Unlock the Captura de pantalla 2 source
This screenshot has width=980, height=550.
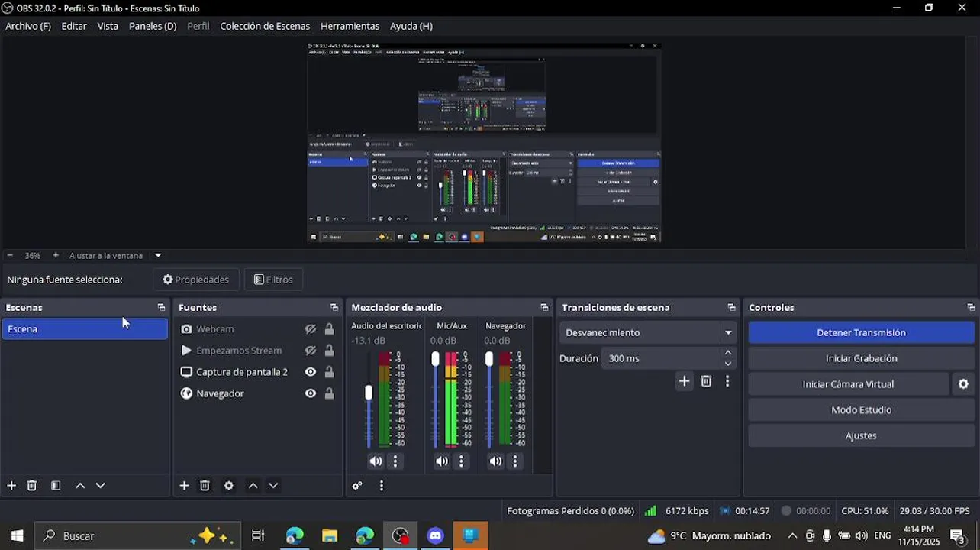(329, 372)
